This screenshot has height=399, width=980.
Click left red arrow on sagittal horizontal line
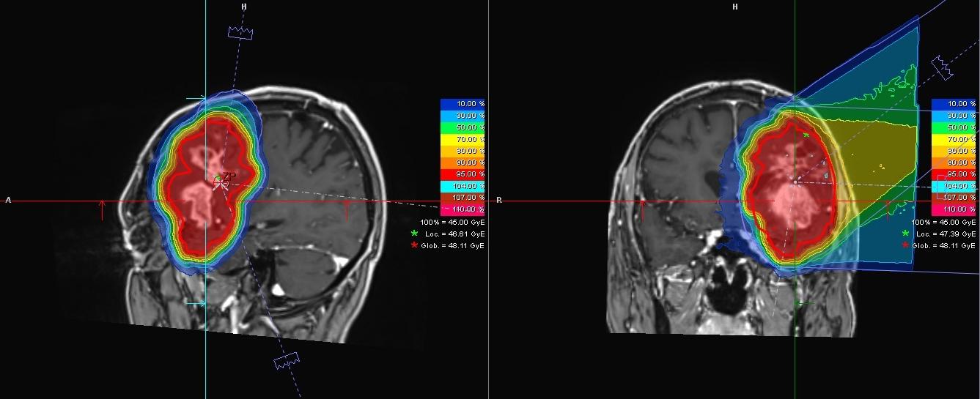[x=103, y=209]
